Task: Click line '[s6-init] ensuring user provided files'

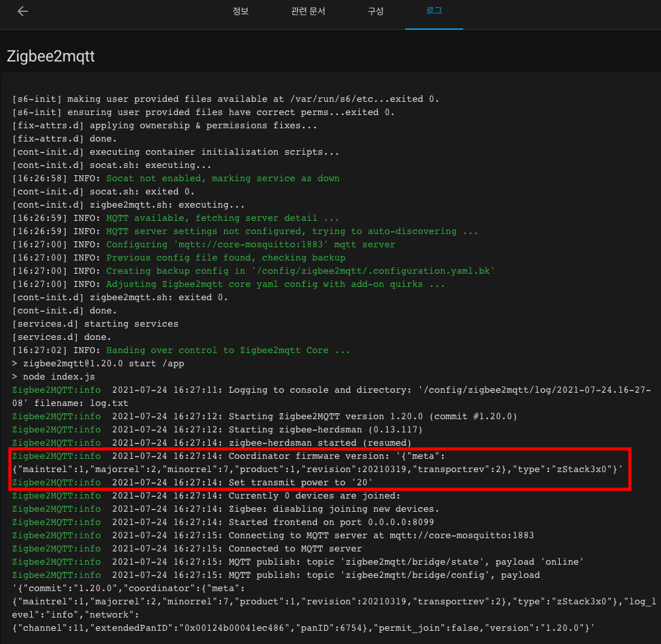Action: (203, 112)
